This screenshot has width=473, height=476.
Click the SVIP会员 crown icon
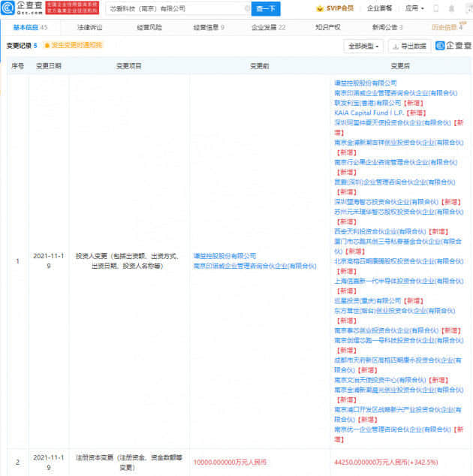click(x=319, y=8)
